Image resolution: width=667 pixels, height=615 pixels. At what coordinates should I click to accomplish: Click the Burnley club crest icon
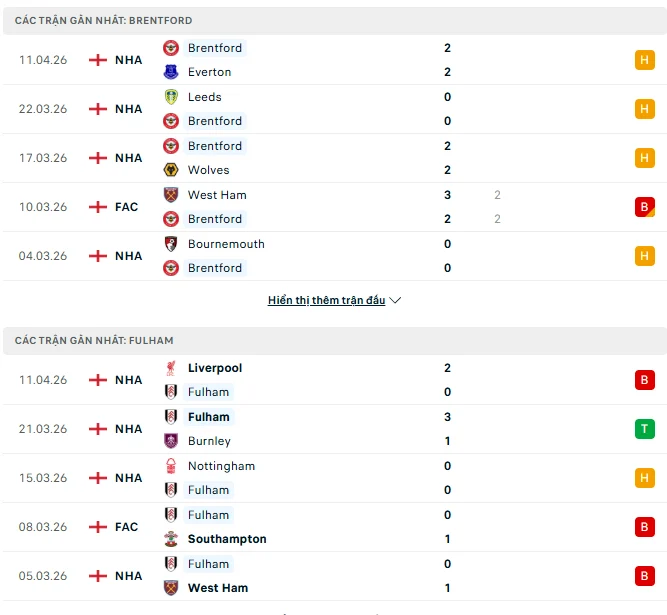pyautogui.click(x=171, y=441)
